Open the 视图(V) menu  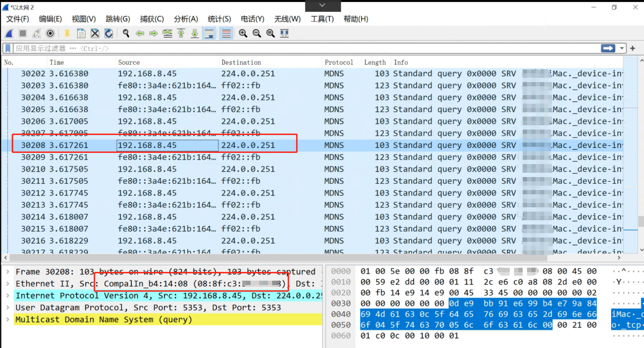point(84,19)
